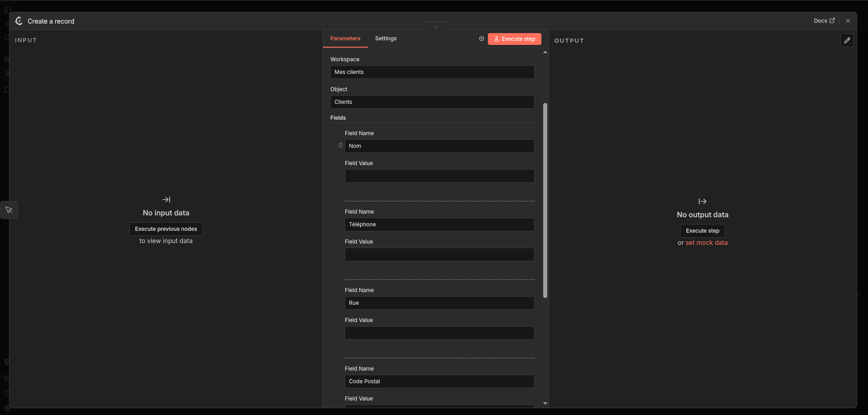868x415 pixels.
Task: Click the pencil icon to edit output
Action: [x=847, y=40]
